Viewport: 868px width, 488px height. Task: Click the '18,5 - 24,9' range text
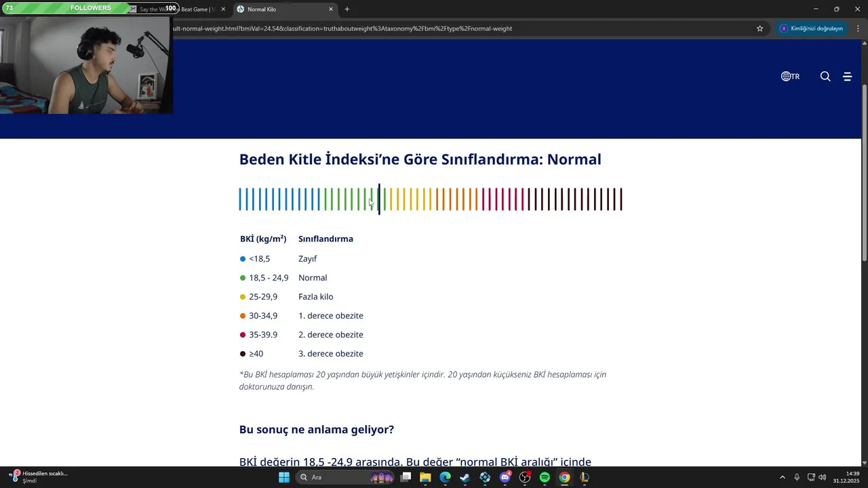click(269, 278)
